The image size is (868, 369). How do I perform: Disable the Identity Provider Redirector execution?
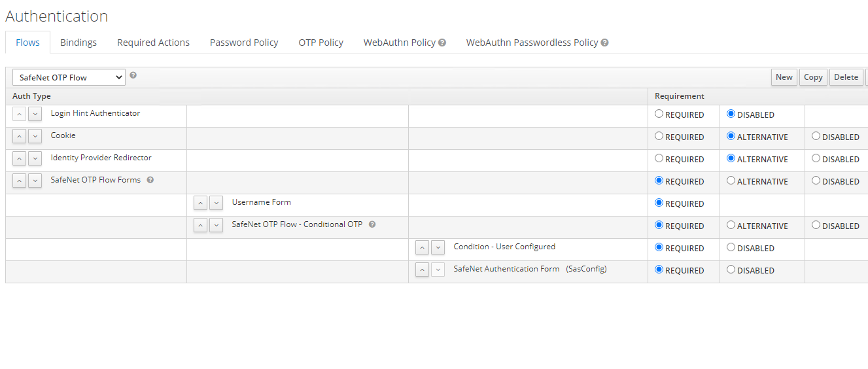pos(816,158)
